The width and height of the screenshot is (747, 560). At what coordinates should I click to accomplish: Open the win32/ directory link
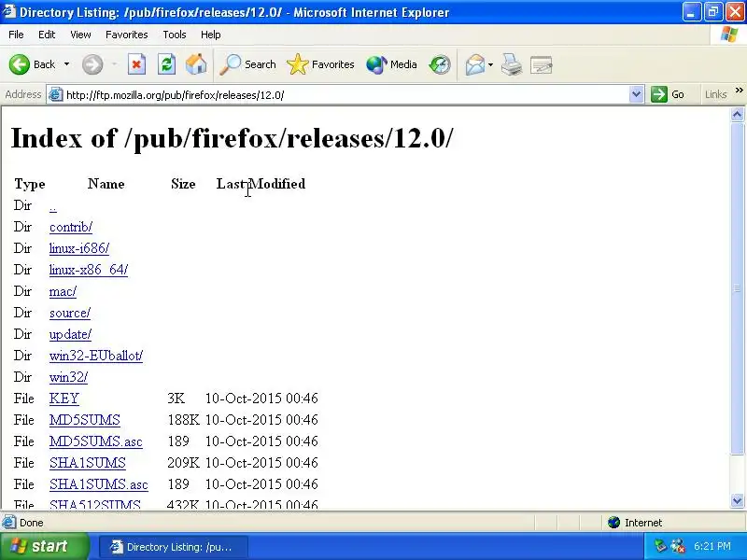(x=68, y=377)
